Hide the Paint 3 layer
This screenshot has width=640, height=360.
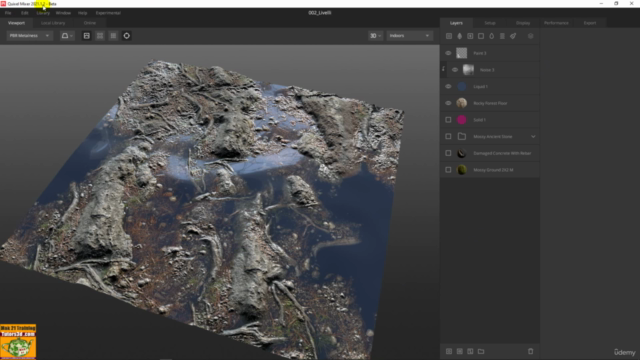coord(448,53)
